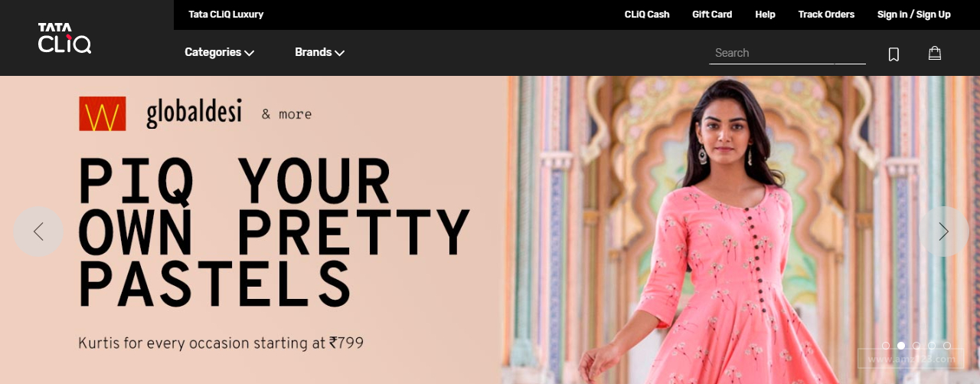980x384 pixels.
Task: Go to previous banner slide arrow
Action: [38, 231]
